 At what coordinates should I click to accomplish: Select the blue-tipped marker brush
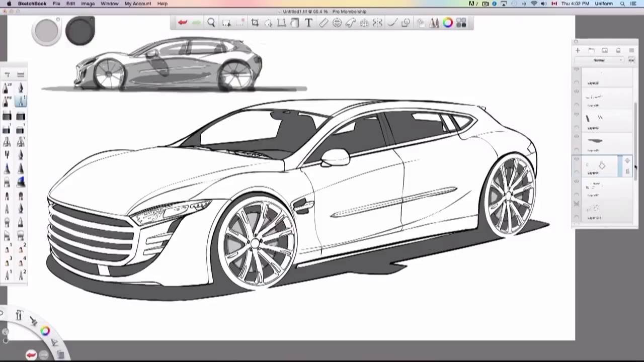coord(21,183)
